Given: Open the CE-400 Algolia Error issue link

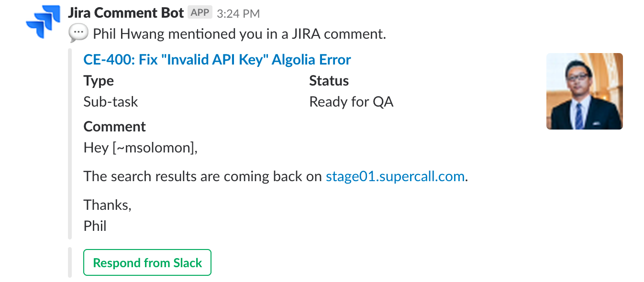Looking at the screenshot, I should click(x=217, y=60).
